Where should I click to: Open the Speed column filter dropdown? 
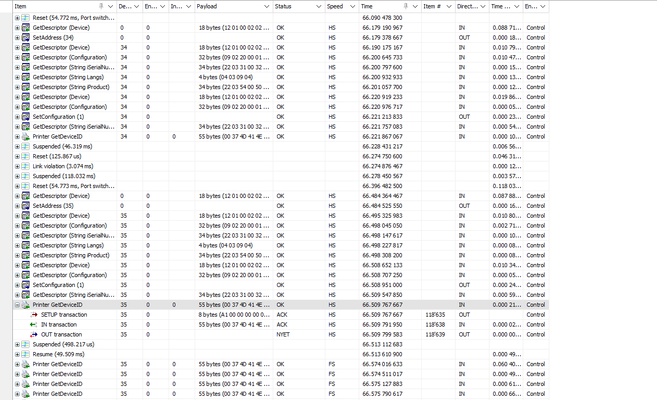(x=352, y=6)
